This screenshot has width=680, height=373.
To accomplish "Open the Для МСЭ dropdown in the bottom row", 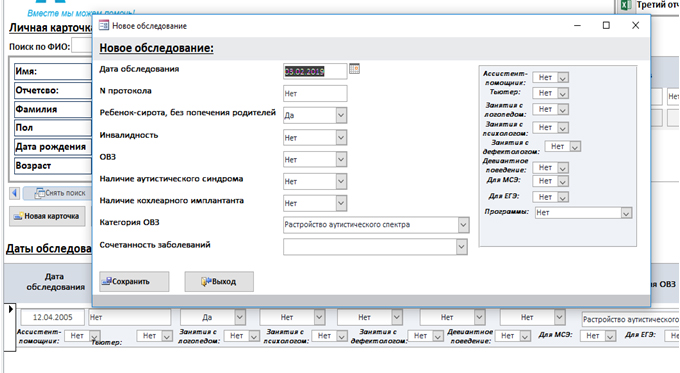I will (x=611, y=336).
